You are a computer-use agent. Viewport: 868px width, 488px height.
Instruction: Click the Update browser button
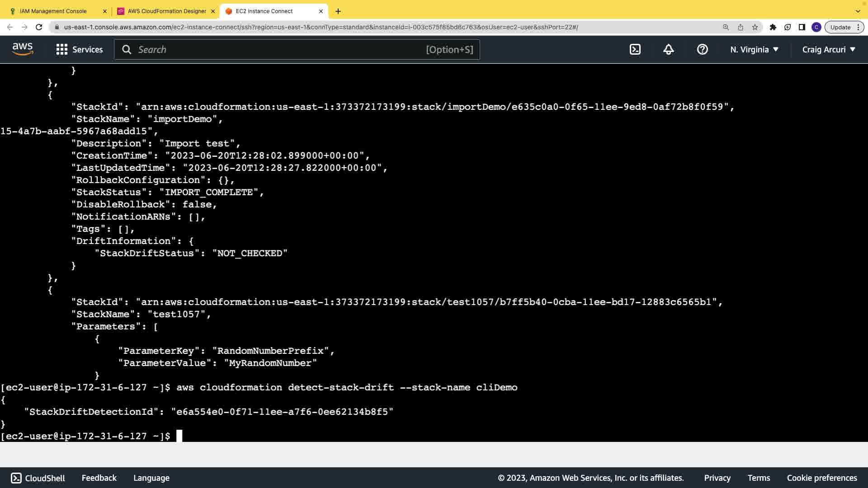[x=840, y=27]
